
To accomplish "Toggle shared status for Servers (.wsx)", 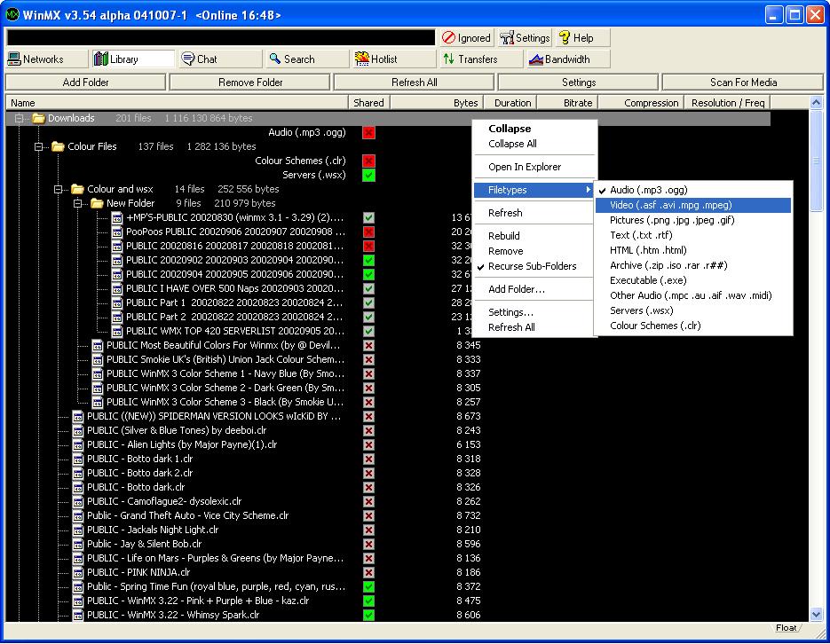I will [369, 175].
